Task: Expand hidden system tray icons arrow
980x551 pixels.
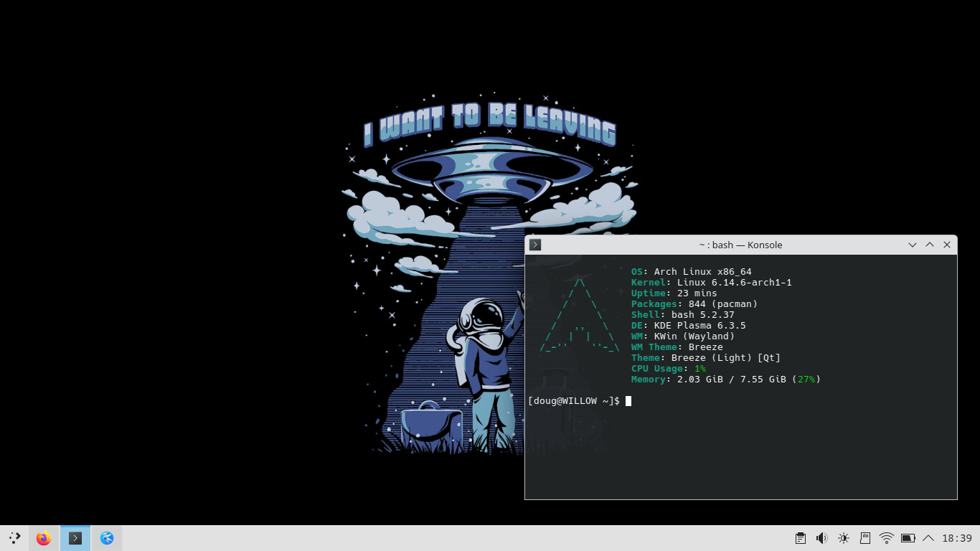Action: pos(928,538)
